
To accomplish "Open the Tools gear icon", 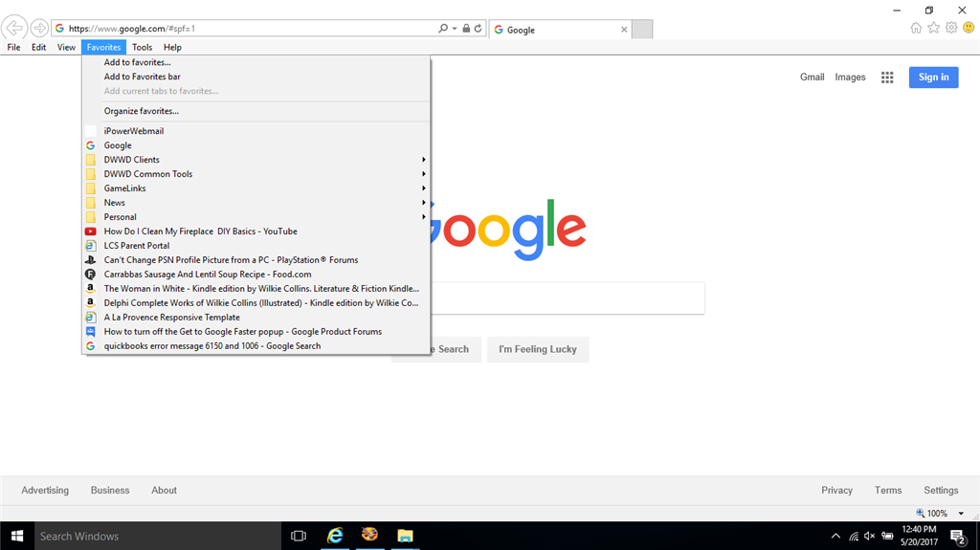I will 951,28.
